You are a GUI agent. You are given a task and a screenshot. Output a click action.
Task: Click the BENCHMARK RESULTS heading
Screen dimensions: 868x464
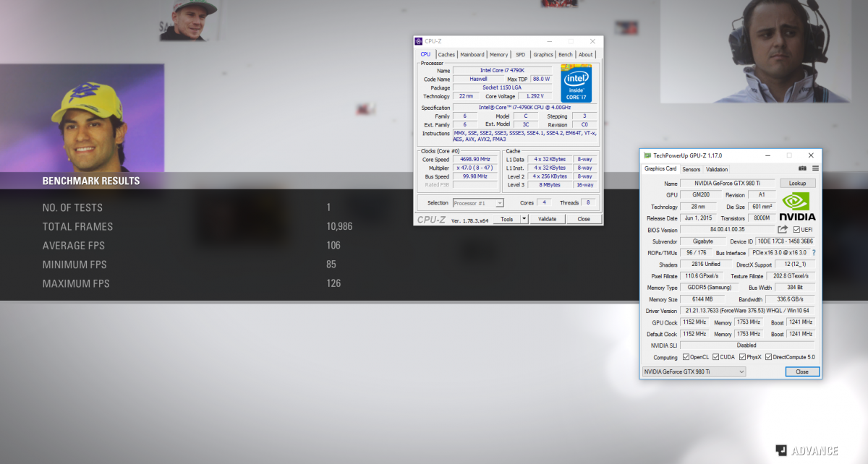pos(91,181)
